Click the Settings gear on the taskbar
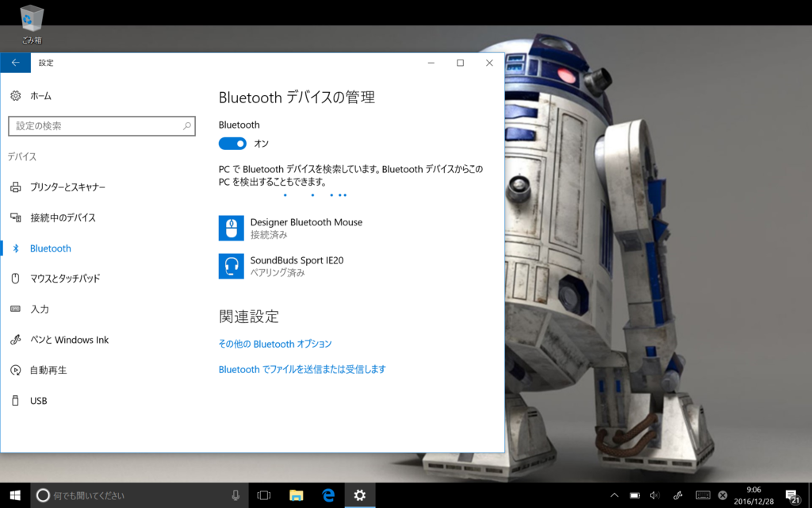The height and width of the screenshot is (508, 812). pos(359,495)
